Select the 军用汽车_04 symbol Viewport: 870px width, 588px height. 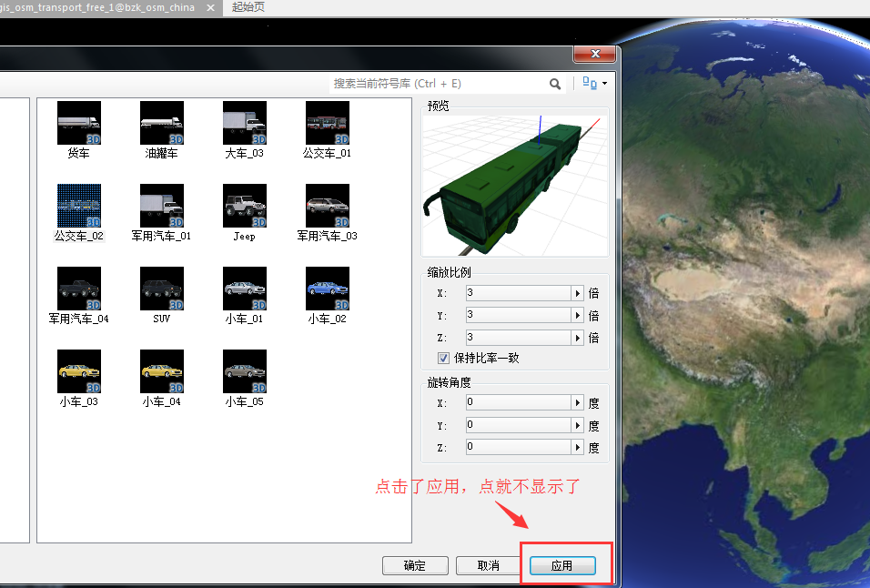(79, 289)
